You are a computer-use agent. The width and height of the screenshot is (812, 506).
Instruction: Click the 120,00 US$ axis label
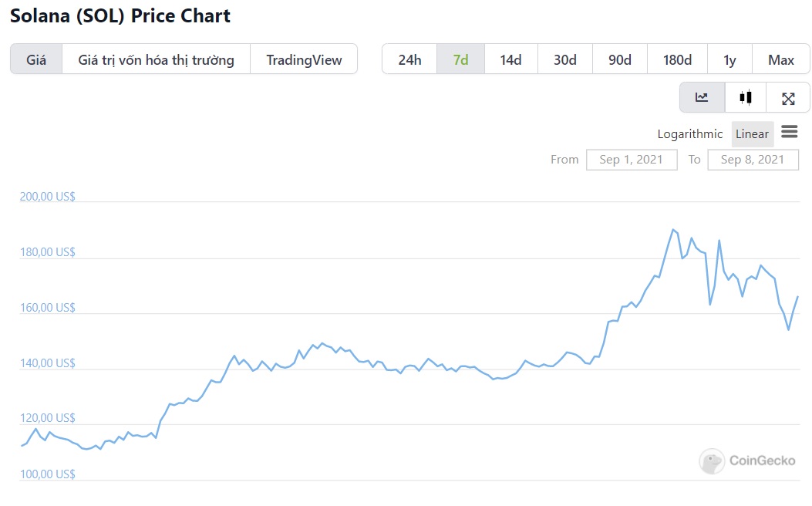coord(48,418)
